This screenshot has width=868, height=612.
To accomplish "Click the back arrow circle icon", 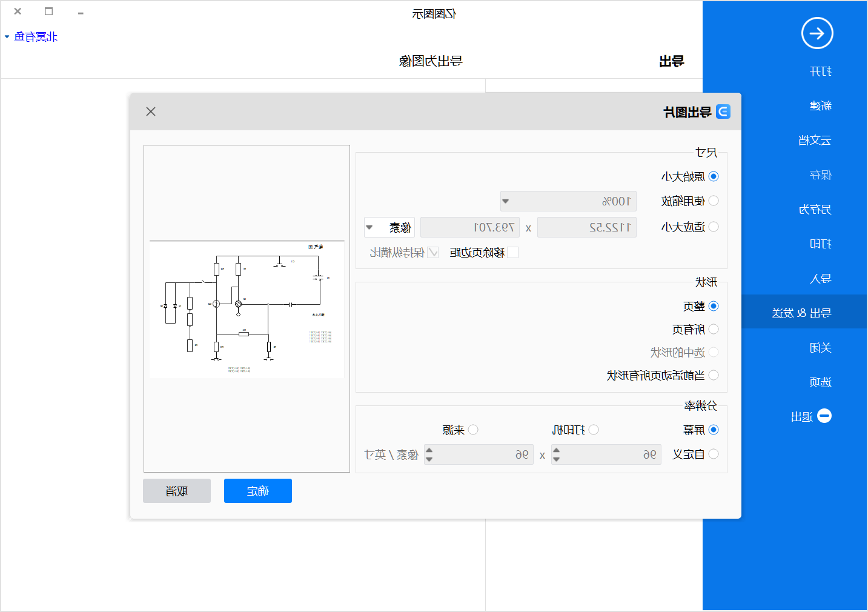I will [817, 33].
